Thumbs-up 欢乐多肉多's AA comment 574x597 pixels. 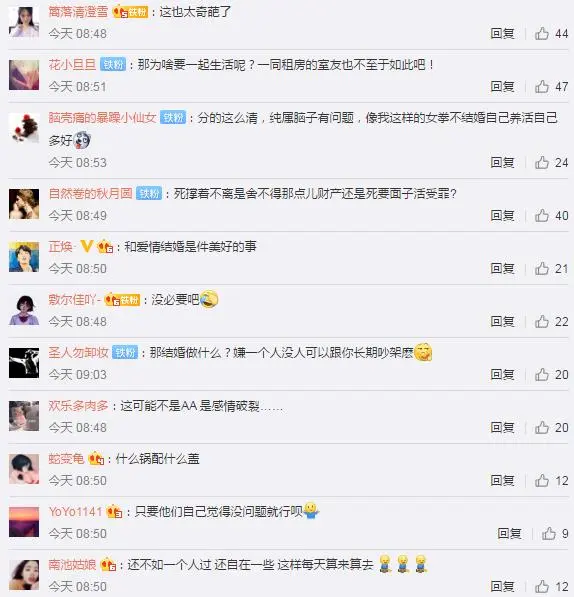(542, 427)
